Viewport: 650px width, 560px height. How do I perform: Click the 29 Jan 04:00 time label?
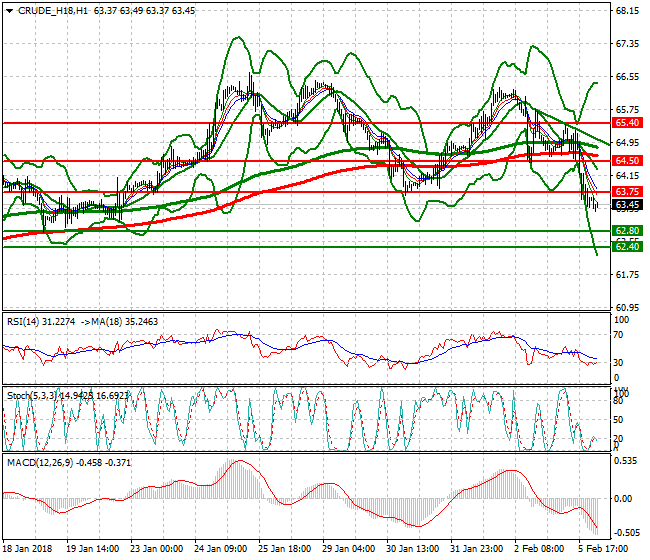(349, 549)
